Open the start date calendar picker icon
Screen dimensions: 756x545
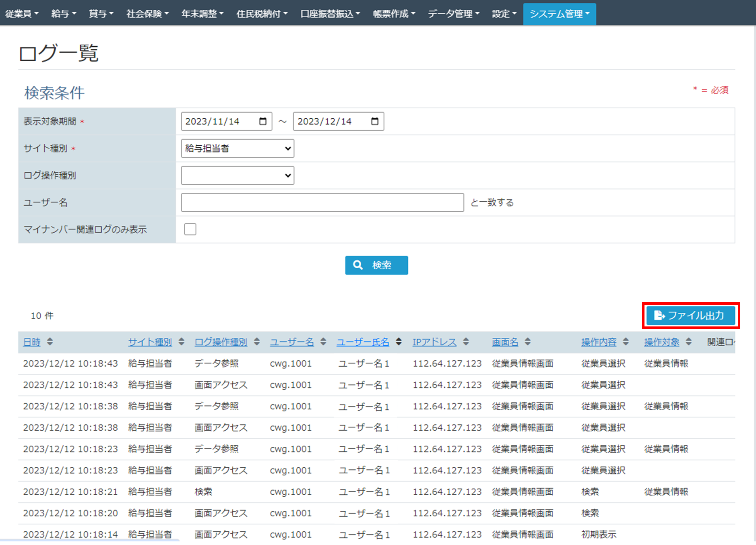pyautogui.click(x=263, y=121)
